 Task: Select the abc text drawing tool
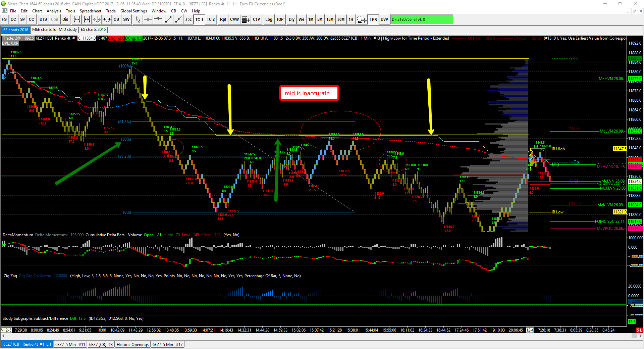pyautogui.click(x=189, y=19)
